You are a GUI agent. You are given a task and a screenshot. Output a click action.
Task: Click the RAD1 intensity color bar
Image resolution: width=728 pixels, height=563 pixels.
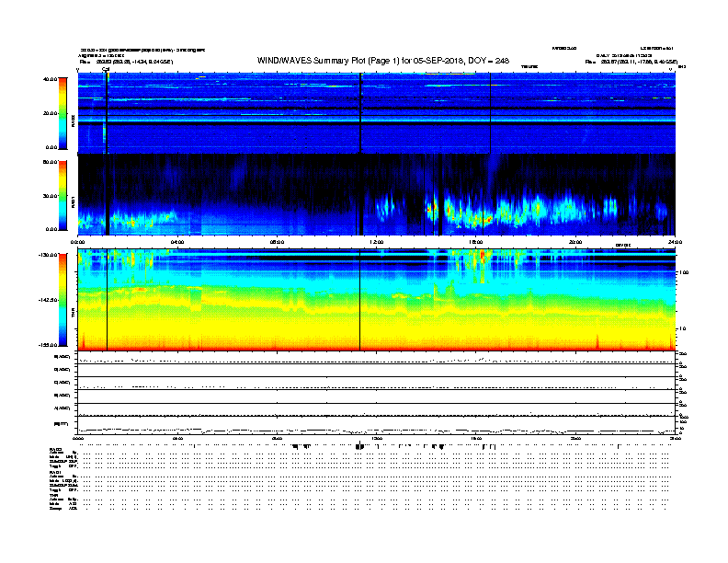click(63, 196)
